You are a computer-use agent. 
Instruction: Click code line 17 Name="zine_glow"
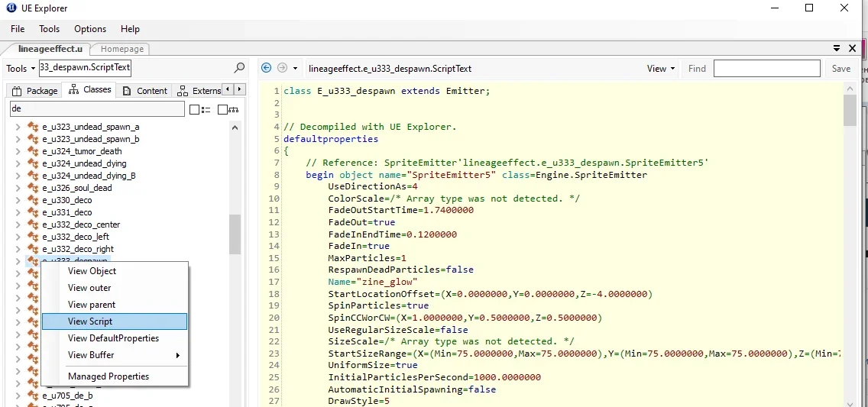pyautogui.click(x=373, y=282)
